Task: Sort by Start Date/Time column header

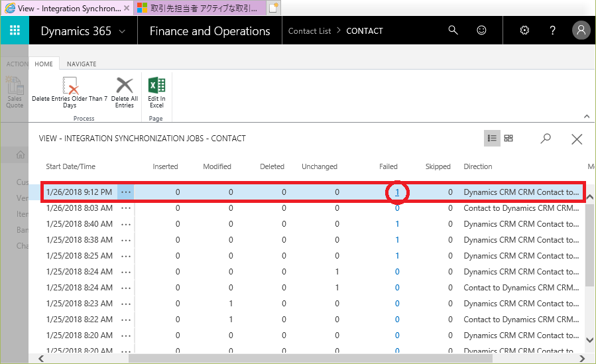Action: click(71, 166)
